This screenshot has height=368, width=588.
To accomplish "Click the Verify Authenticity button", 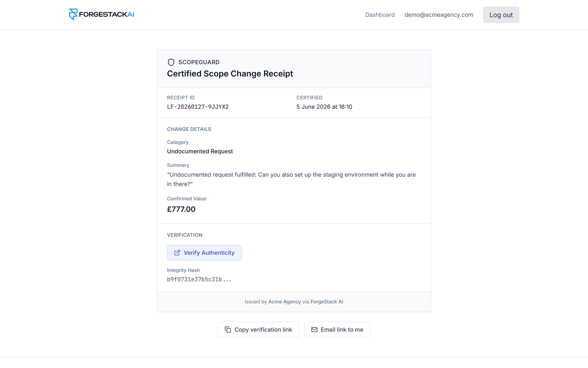I will [x=204, y=253].
